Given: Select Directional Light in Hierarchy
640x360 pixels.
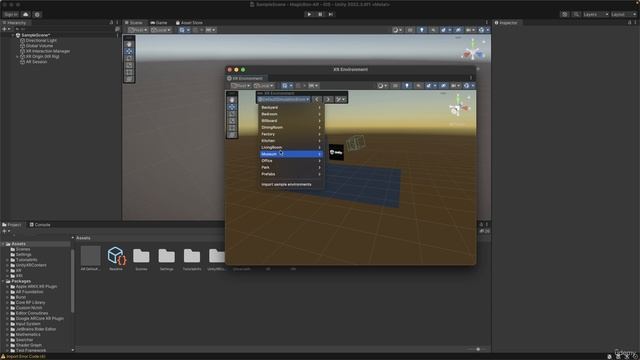Looking at the screenshot, I should click(x=41, y=41).
